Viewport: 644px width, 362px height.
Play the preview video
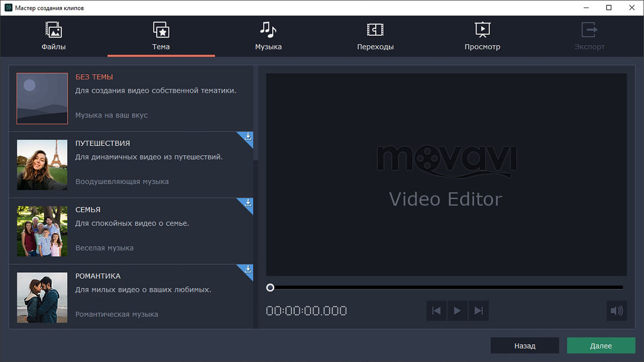(x=457, y=310)
